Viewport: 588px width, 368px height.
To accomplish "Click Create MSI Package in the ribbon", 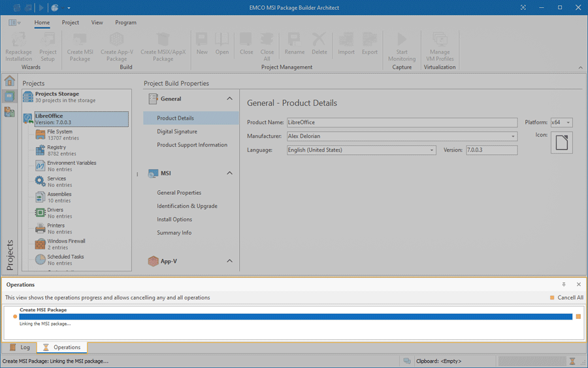I will tap(80, 47).
